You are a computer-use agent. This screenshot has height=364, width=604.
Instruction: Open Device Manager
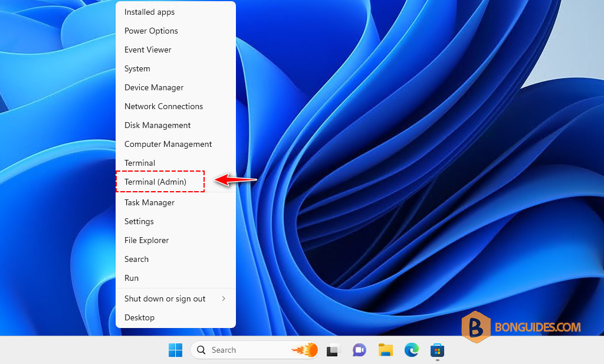(x=176, y=88)
